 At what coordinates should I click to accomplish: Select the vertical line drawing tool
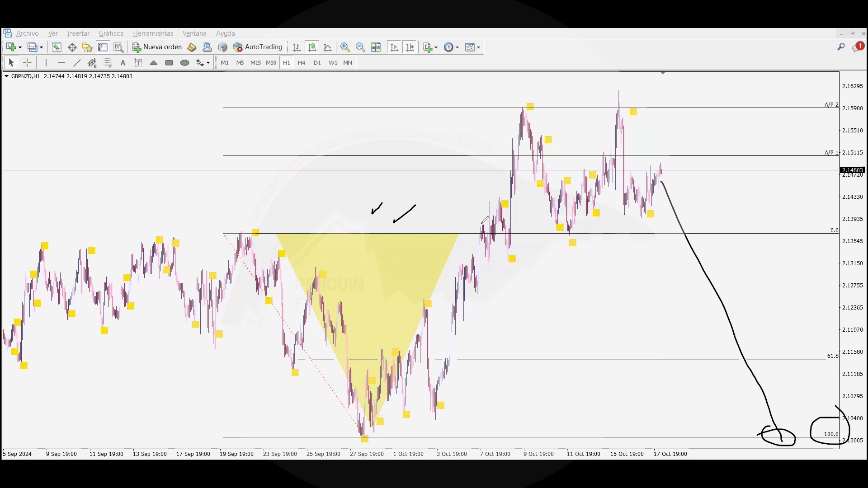(x=46, y=63)
